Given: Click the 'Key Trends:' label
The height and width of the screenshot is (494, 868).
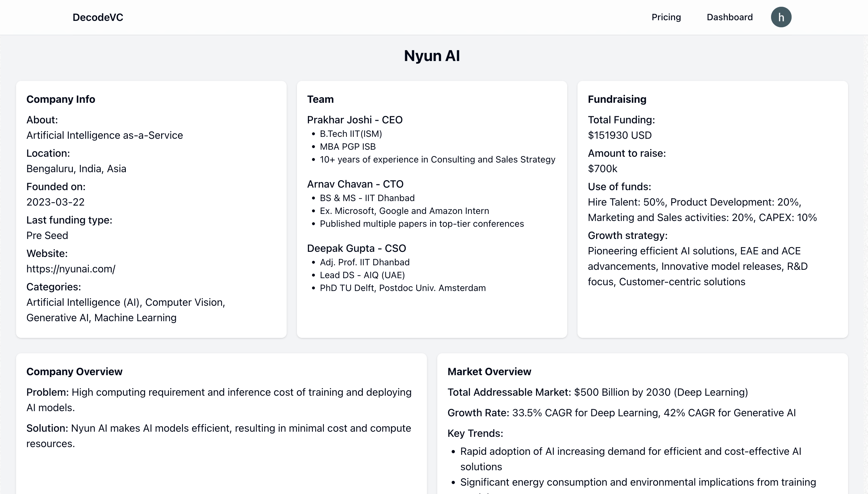Looking at the screenshot, I should 475,433.
